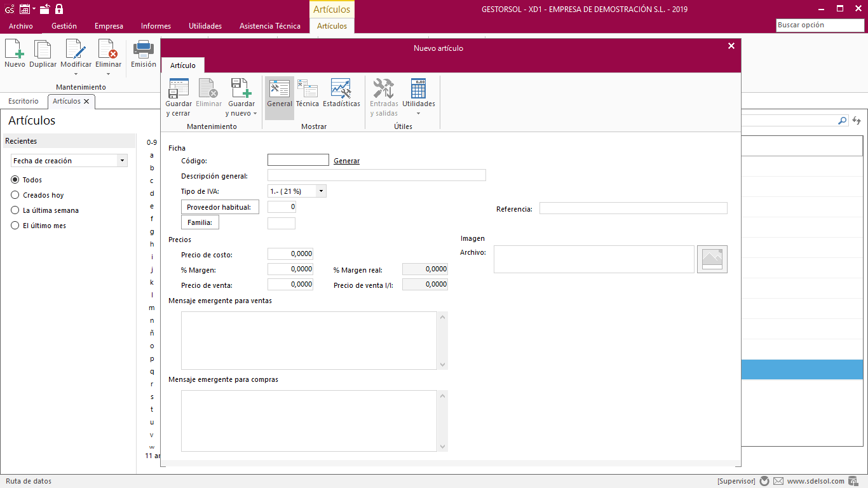Open the Informes menu tab
The image size is (868, 488).
pos(156,26)
